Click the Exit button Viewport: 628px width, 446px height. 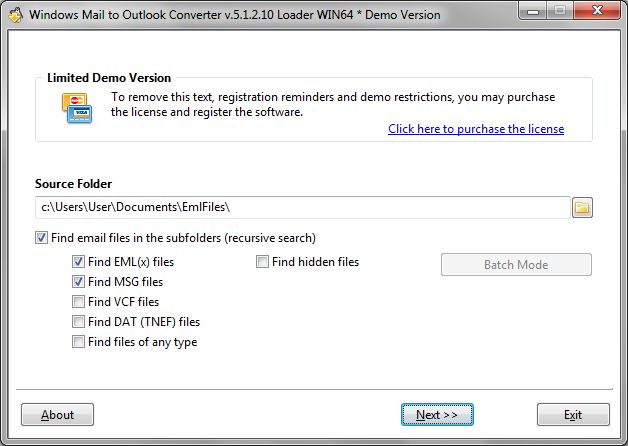[573, 414]
